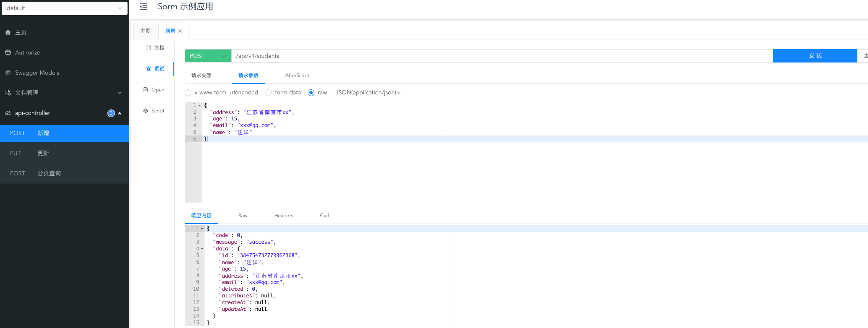Screen dimensions: 868x328
Task: Click the Script icon in side panel
Action: point(146,111)
